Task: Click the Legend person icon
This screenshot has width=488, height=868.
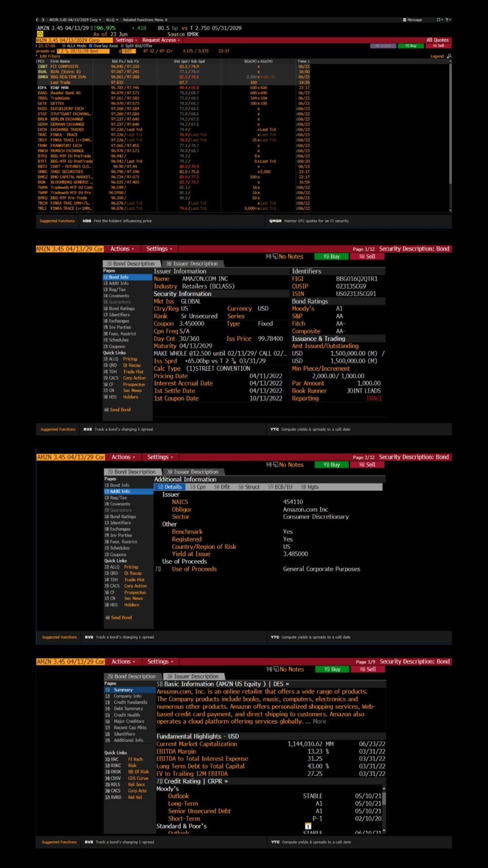Action: click(449, 56)
